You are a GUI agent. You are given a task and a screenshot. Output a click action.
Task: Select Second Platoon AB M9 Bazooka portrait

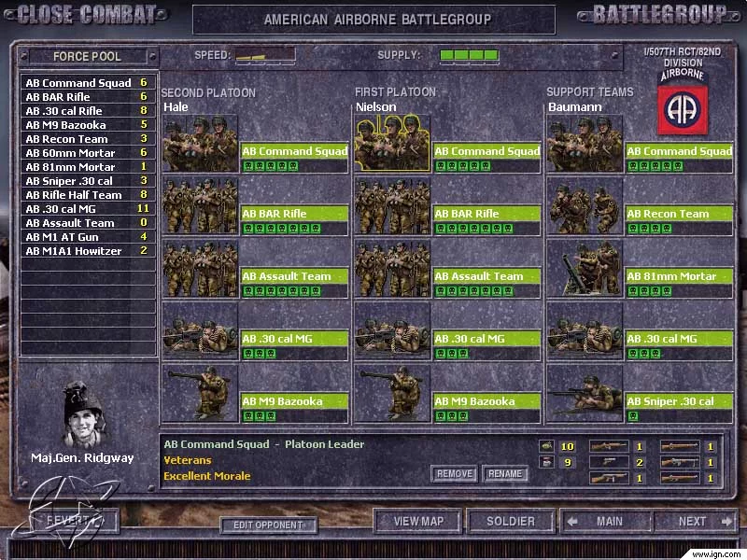tap(200, 393)
